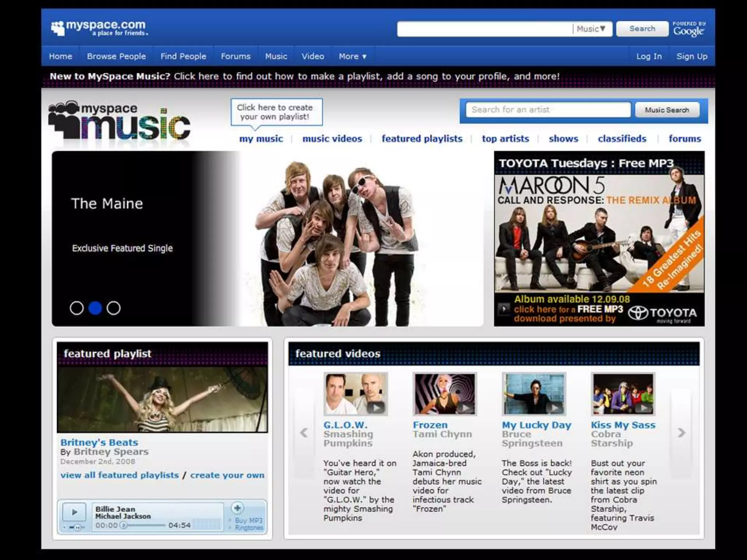Open the classifieds tab
This screenshot has width=747, height=560.
pos(622,139)
